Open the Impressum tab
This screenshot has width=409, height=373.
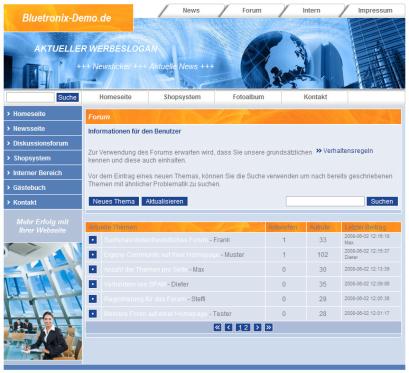(x=375, y=11)
